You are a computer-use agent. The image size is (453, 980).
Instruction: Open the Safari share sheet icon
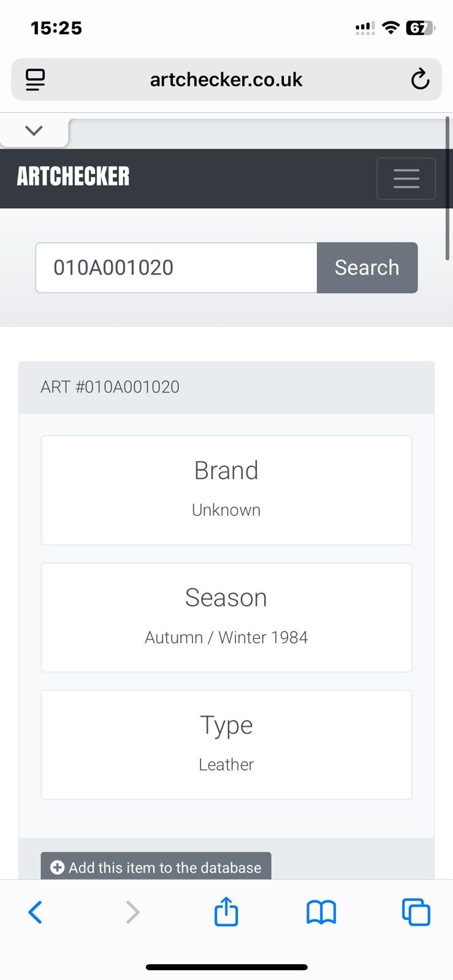(x=226, y=911)
